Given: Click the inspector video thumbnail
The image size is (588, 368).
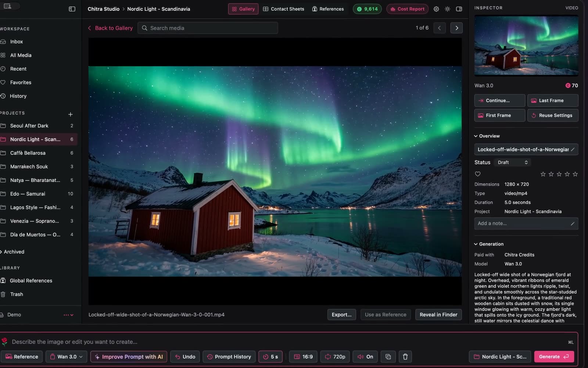Looking at the screenshot, I should pyautogui.click(x=526, y=45).
